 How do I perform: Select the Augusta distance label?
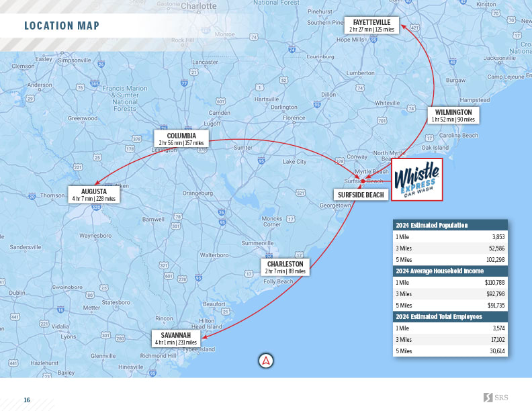[93, 195]
